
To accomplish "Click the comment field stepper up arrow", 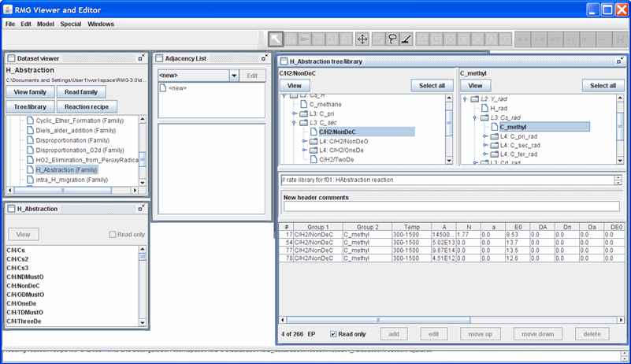I will (x=618, y=177).
